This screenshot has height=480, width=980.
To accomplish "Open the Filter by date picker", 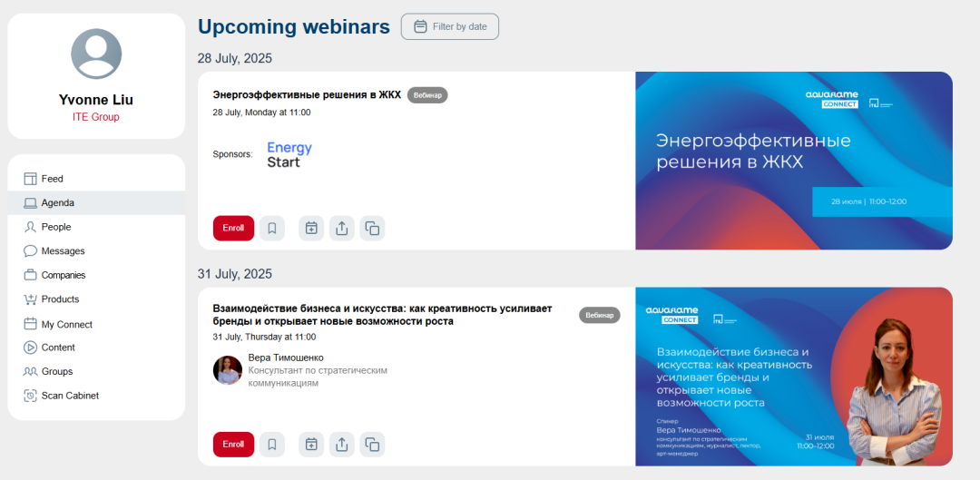I will point(450,26).
